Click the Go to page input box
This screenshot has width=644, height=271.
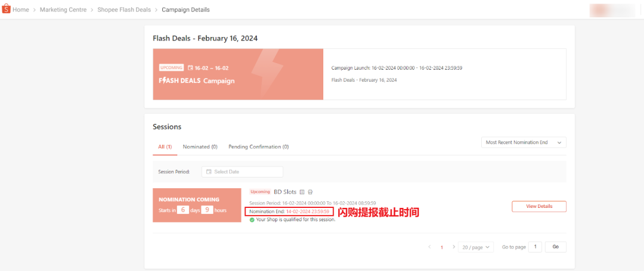[535, 247]
